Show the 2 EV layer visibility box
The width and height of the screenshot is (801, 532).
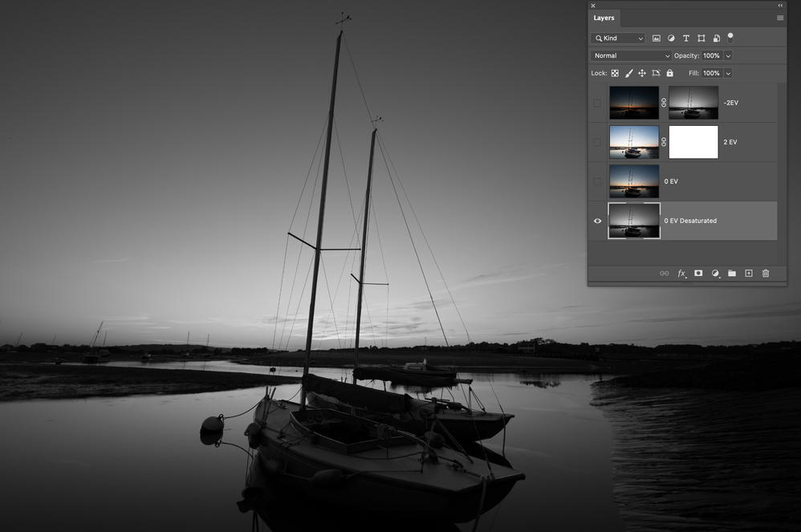pos(597,142)
